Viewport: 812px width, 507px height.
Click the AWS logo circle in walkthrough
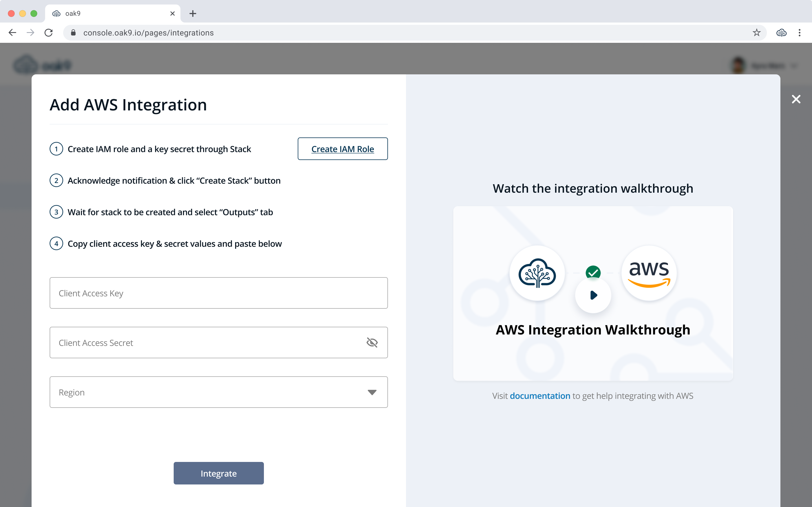pyautogui.click(x=649, y=273)
